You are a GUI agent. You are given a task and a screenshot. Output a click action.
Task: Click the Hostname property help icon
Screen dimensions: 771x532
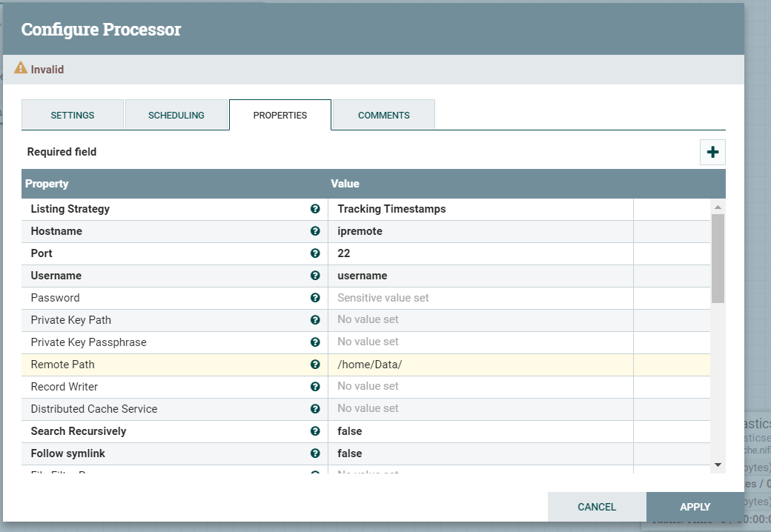point(315,231)
